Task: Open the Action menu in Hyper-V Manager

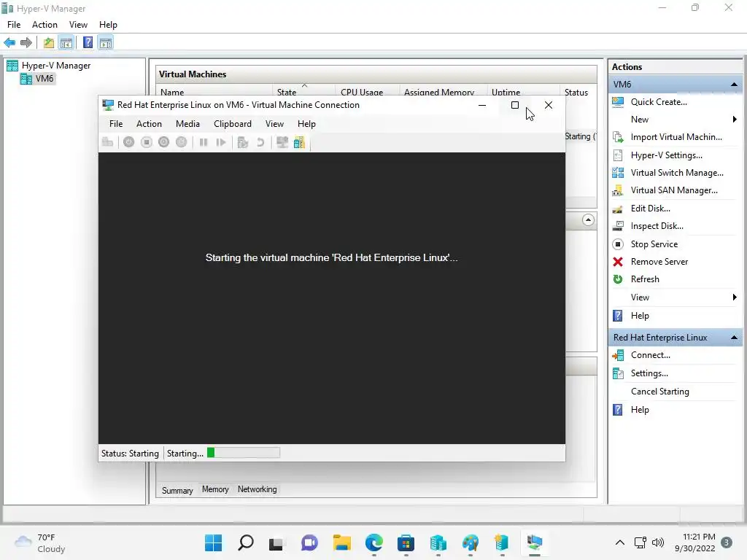Action: (x=44, y=25)
